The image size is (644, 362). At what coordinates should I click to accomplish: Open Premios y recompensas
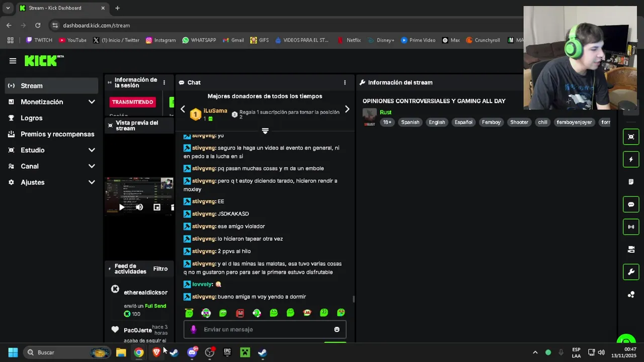coord(52,134)
